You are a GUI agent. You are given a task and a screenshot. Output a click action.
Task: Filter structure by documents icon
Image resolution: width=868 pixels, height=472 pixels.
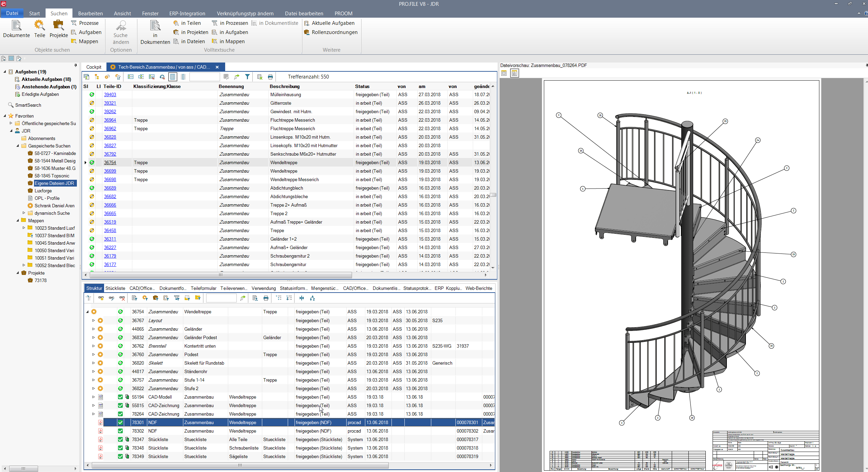click(x=134, y=298)
